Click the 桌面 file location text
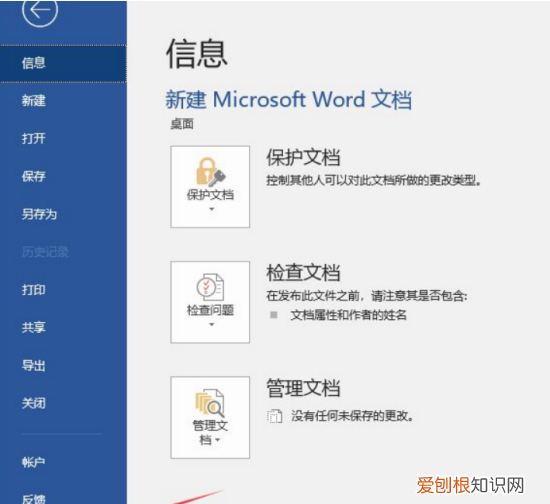Image resolution: width=550 pixels, height=504 pixels. (x=182, y=124)
